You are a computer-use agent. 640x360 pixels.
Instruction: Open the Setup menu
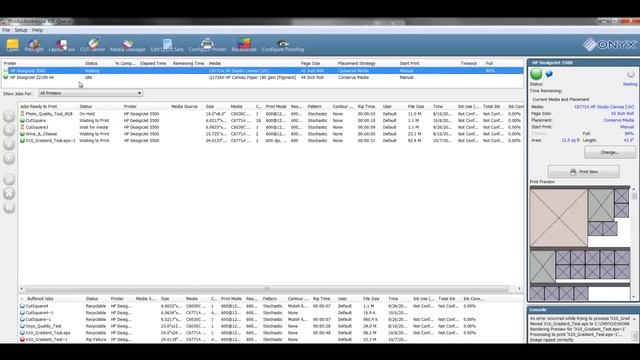coord(21,30)
